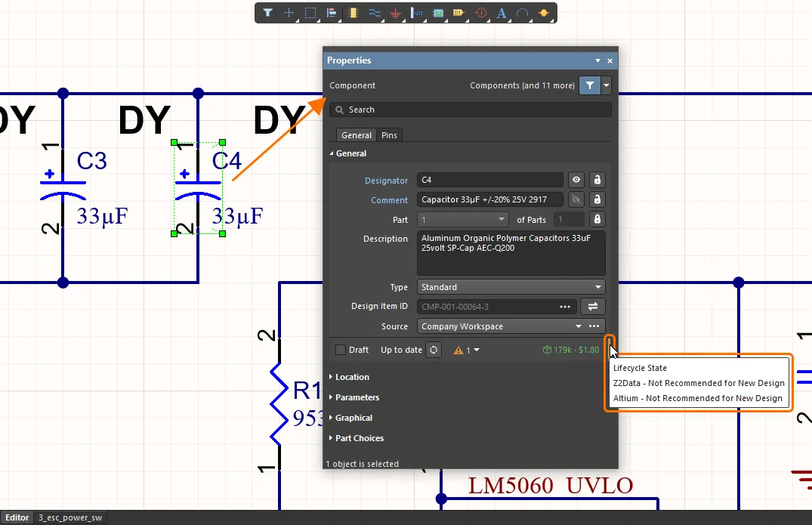Click the Design Item ID swap component button
Screen dimensions: 812x525
click(593, 307)
